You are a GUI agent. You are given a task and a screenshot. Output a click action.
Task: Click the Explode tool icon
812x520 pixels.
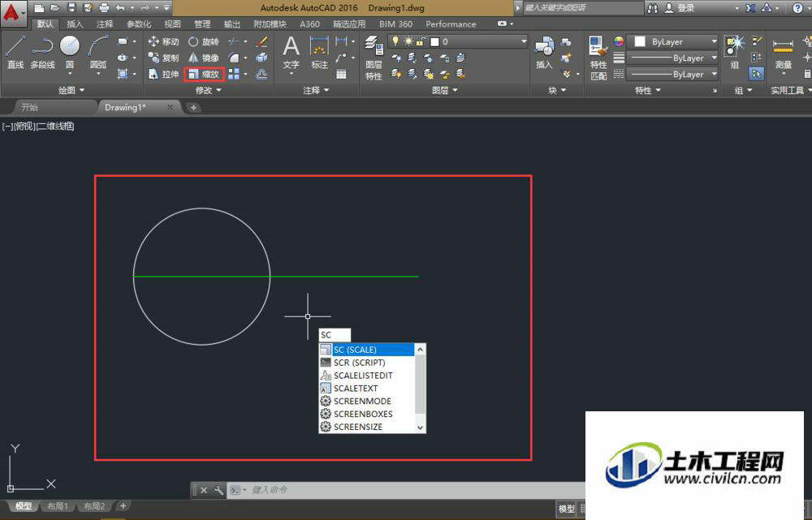point(261,58)
